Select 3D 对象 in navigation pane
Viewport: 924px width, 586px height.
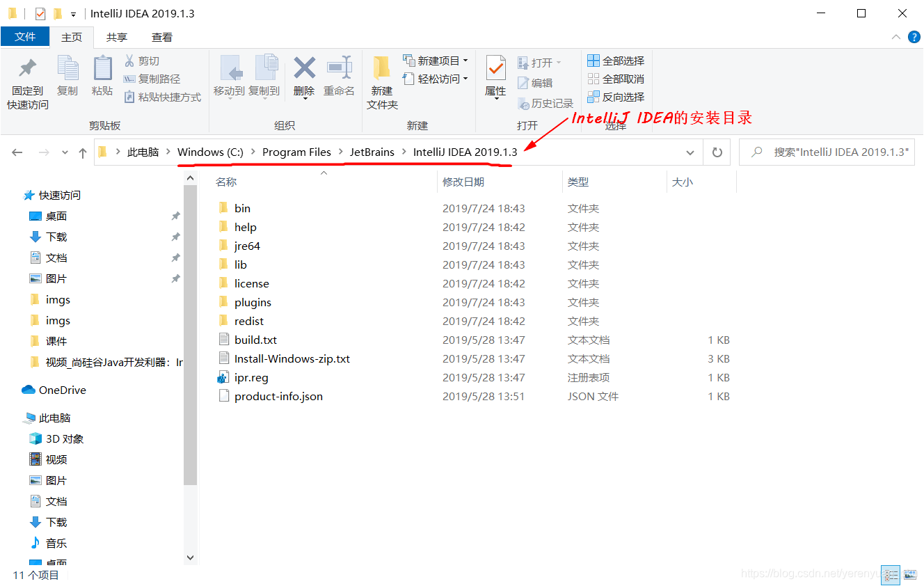click(56, 438)
